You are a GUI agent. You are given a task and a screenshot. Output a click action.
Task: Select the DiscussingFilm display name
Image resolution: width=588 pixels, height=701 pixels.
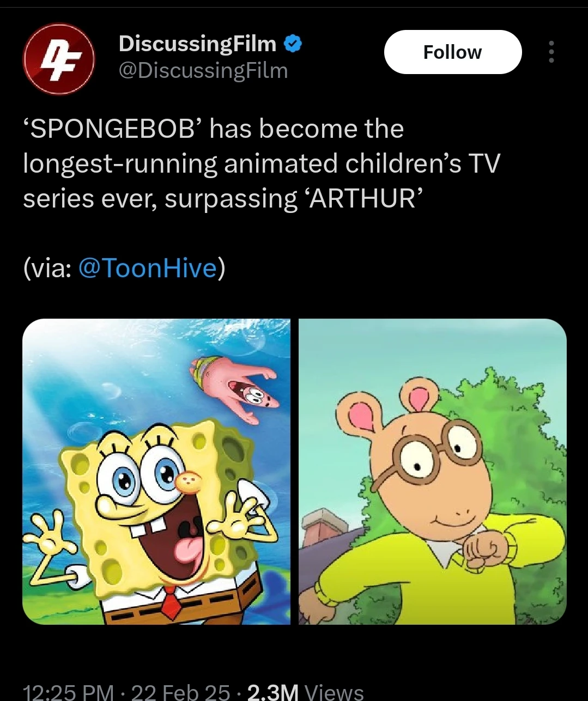[197, 44]
